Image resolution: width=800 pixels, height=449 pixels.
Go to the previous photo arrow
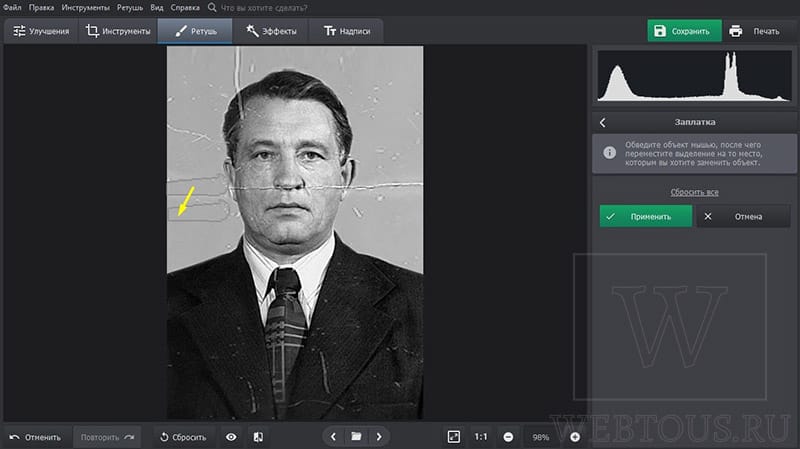333,437
